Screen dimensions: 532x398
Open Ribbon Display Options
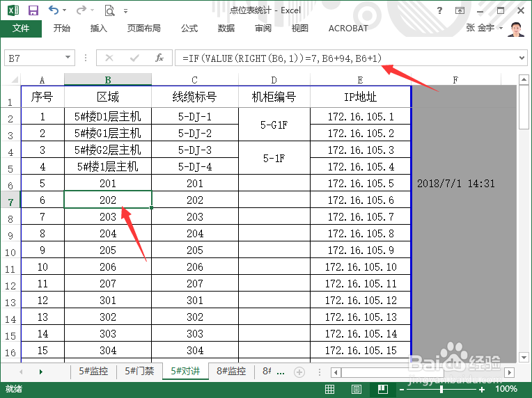pos(460,10)
